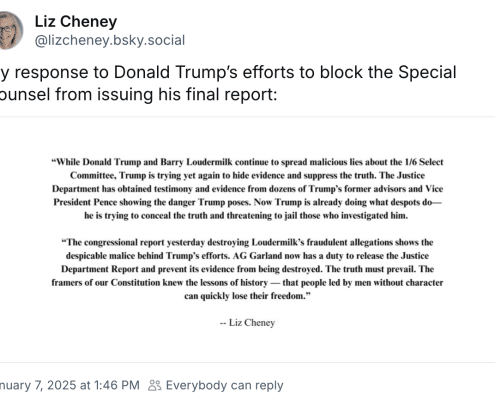Click the final line 'can quickly lose their freedom.'
The height and width of the screenshot is (400, 495).
[247, 296]
